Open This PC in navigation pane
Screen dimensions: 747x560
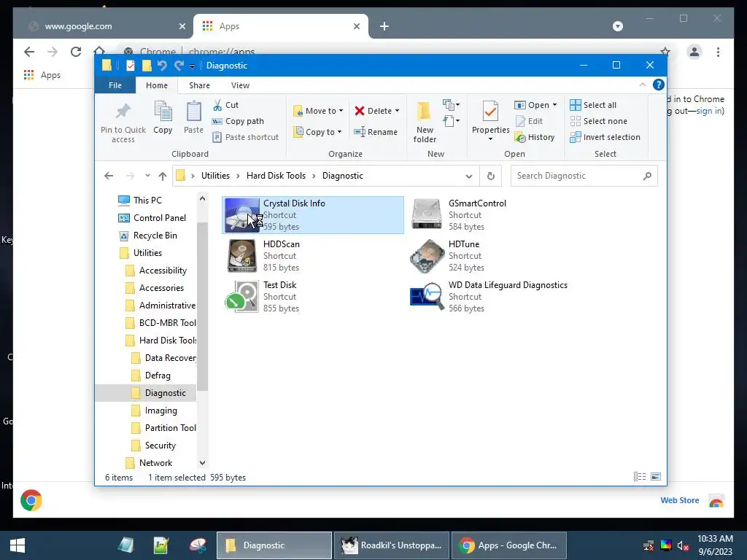(147, 200)
